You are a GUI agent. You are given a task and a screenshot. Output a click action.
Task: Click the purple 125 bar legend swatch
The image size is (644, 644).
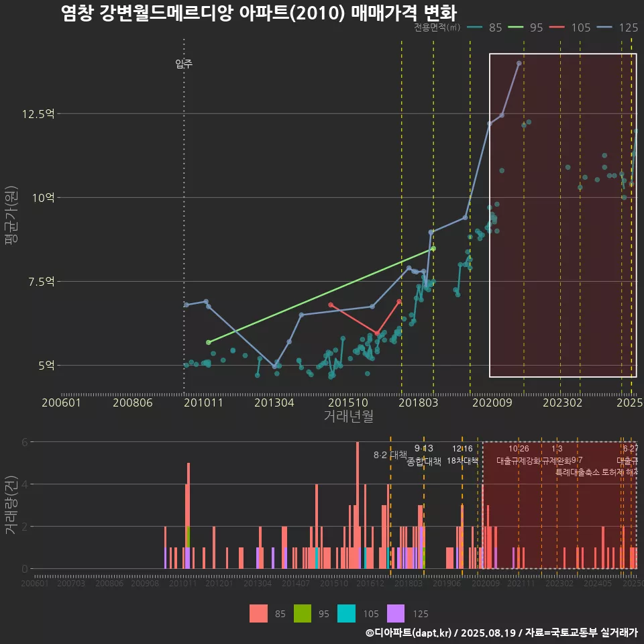pos(396,614)
